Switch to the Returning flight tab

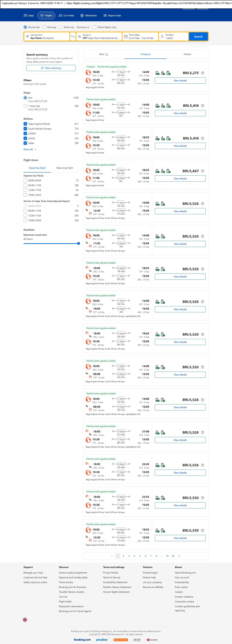click(x=65, y=168)
